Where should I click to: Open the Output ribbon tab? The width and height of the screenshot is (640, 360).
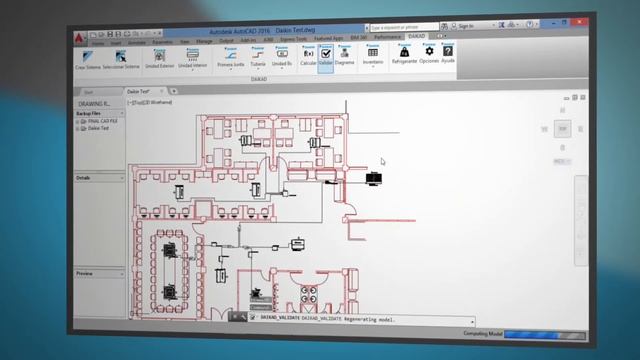click(227, 41)
